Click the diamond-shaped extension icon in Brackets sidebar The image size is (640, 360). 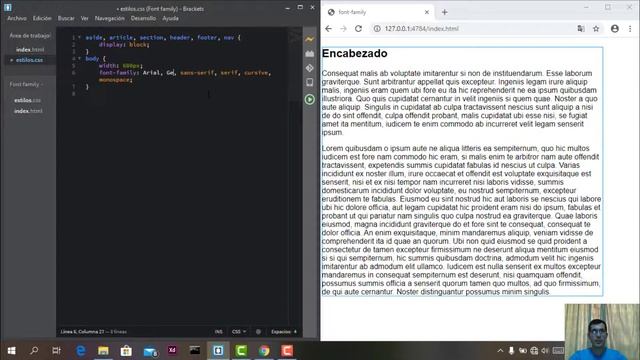309,68
